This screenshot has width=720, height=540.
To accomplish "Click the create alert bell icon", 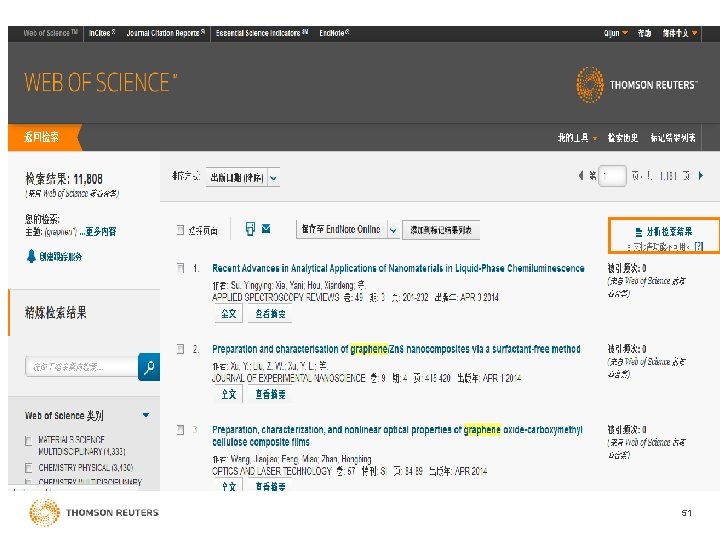I will [x=31, y=256].
